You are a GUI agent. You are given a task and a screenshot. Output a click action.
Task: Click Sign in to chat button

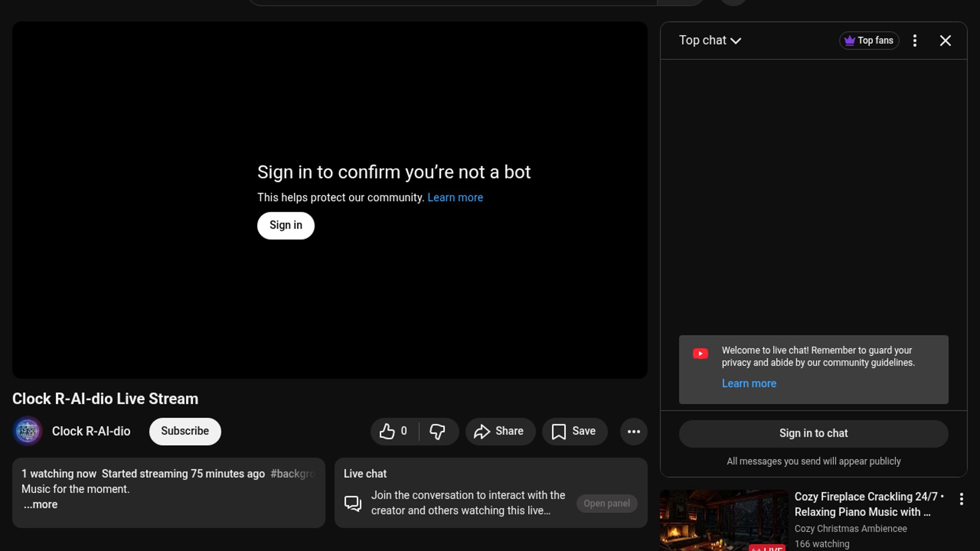pyautogui.click(x=813, y=434)
